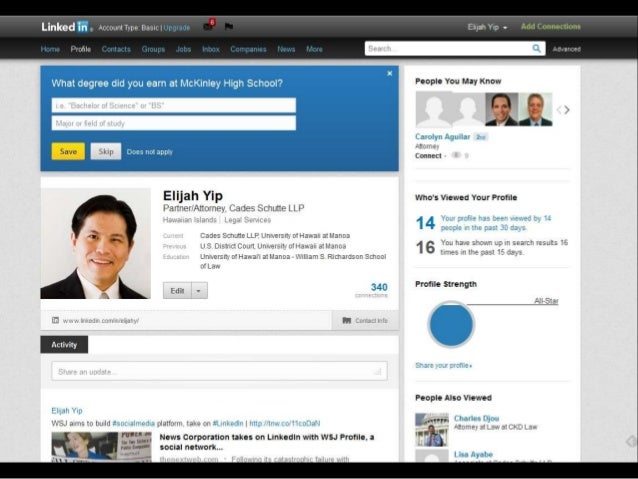Click the Contact info button
Image resolution: width=638 pixels, height=479 pixels.
(x=365, y=321)
